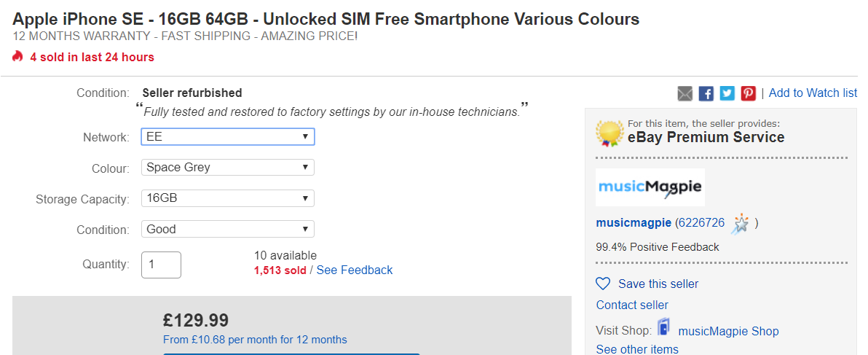This screenshot has height=355, width=868.
Task: Share listing via email envelope icon
Action: tap(684, 93)
